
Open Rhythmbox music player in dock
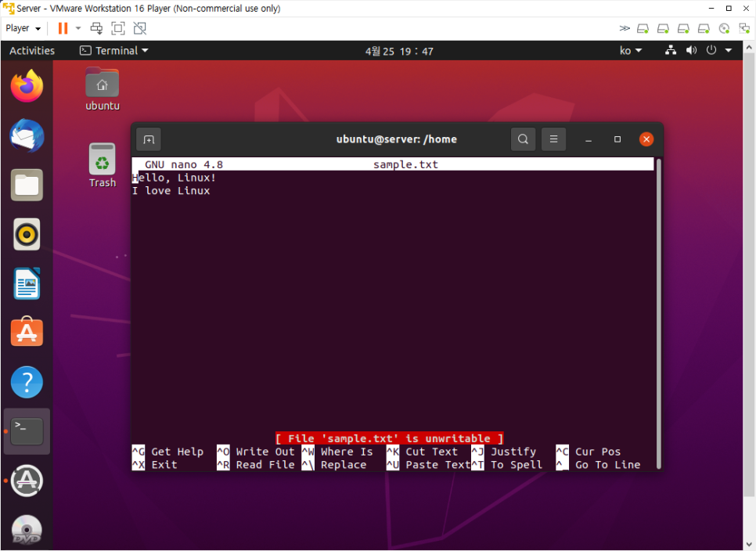(27, 235)
